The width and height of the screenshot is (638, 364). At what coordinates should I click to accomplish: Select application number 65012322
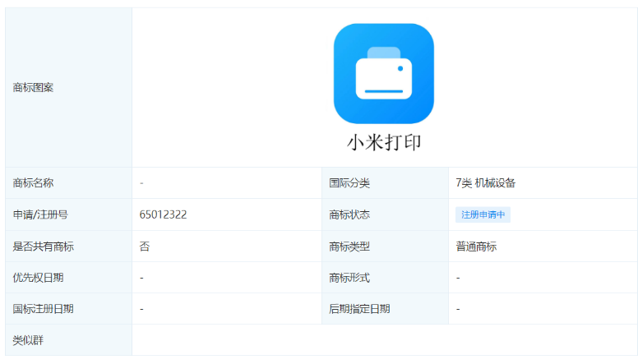pos(163,214)
